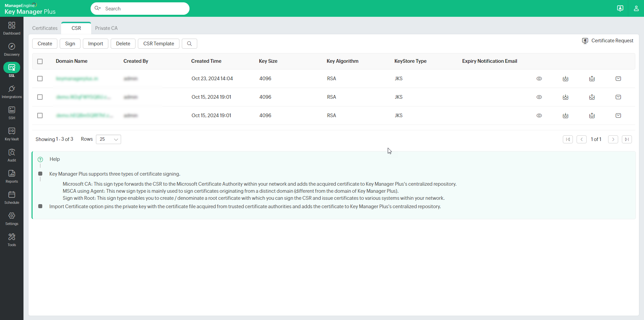The width and height of the screenshot is (644, 320).
Task: View details of the first CSR row
Action: [x=539, y=78]
